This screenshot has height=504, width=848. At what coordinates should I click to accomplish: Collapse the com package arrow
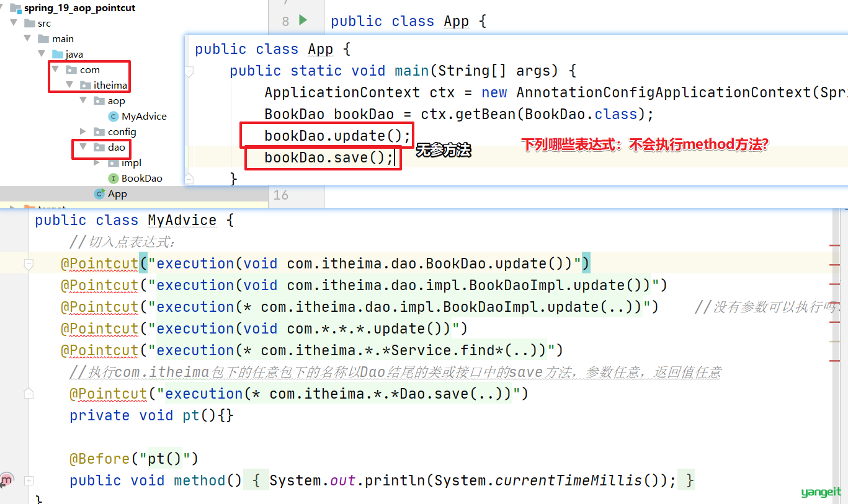pyautogui.click(x=56, y=69)
